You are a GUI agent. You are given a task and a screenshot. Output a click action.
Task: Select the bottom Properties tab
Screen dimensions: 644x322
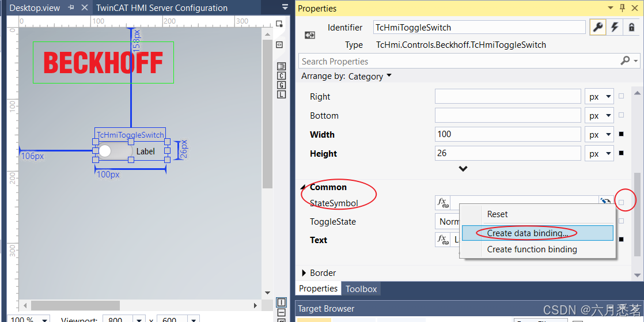(319, 289)
